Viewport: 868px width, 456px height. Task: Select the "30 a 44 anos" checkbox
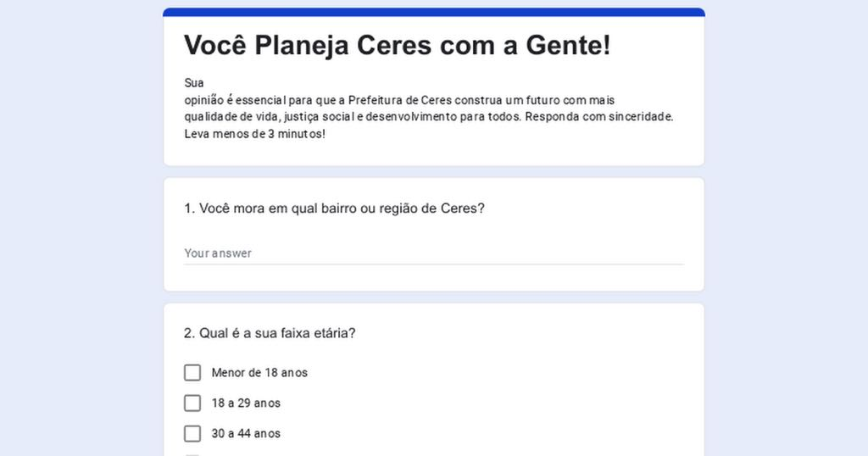pos(192,434)
